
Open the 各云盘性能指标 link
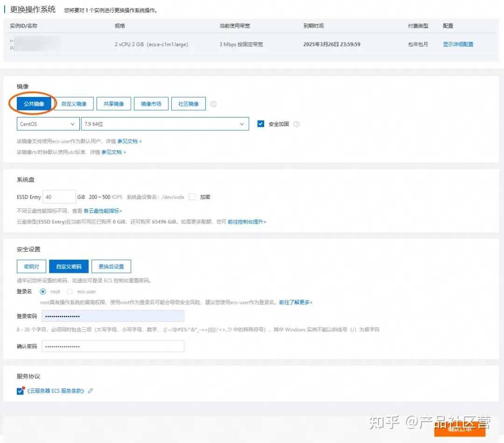(x=103, y=211)
